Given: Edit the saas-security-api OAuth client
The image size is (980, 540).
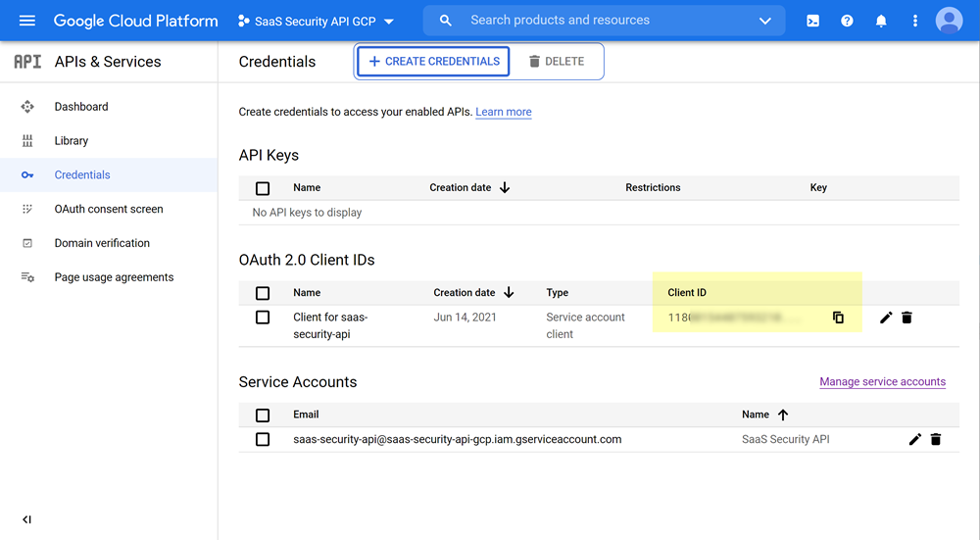Looking at the screenshot, I should tap(886, 318).
